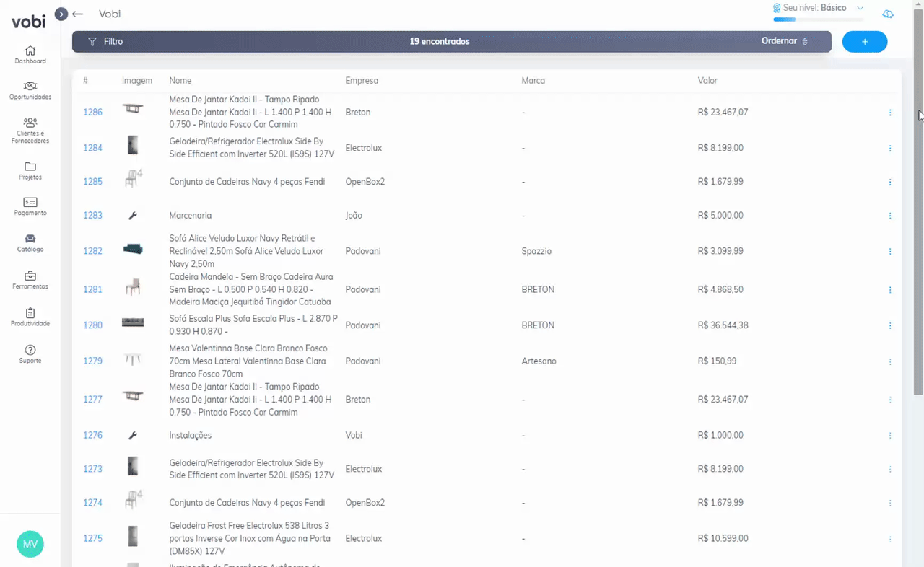924x567 pixels.
Task: Open the three-dot menu for item 1277
Action: (890, 400)
